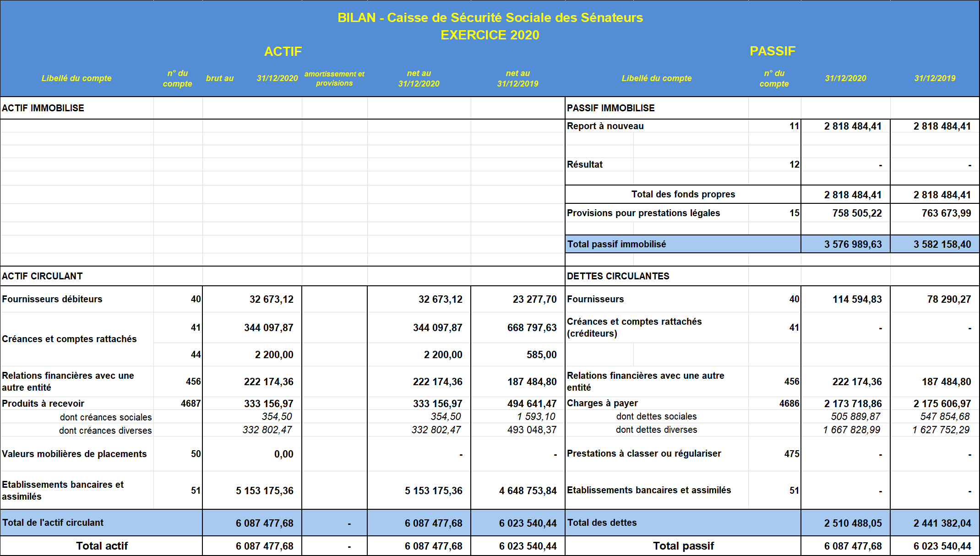Click Total des dettes value 2 510 488,05
The image size is (980, 556).
tap(852, 523)
